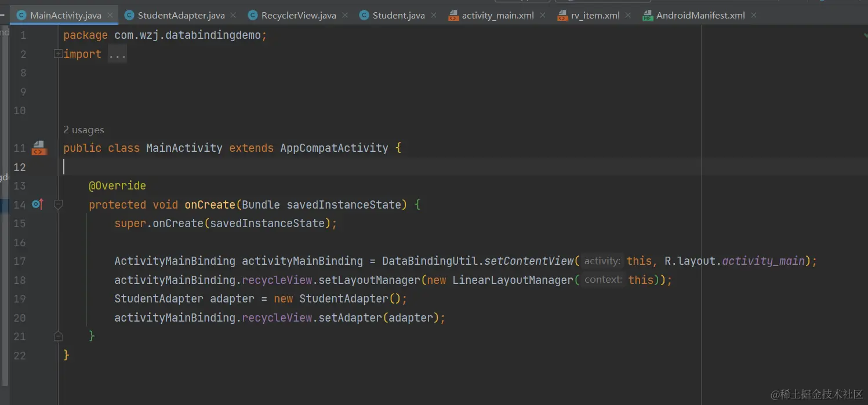This screenshot has width=868, height=405.
Task: Click the word DataBindingUtil
Action: [430, 261]
